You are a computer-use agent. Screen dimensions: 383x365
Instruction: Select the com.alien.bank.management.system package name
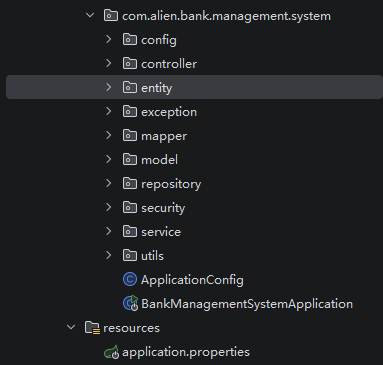tap(226, 16)
